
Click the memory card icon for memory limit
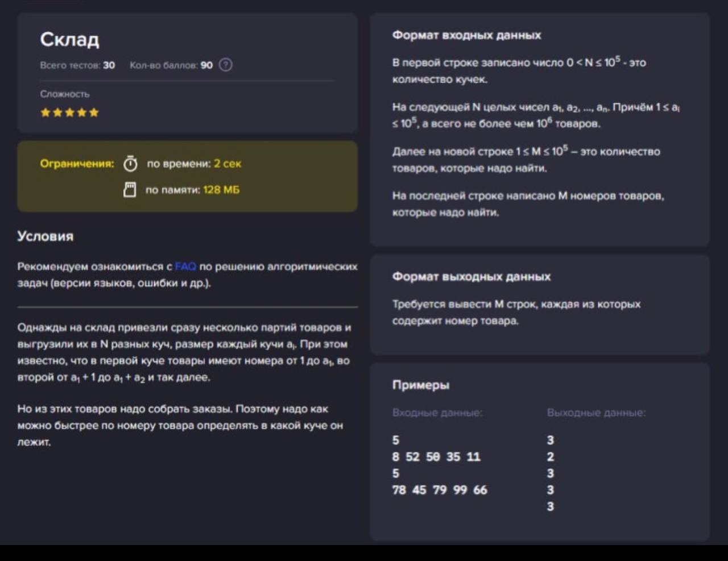(x=130, y=190)
